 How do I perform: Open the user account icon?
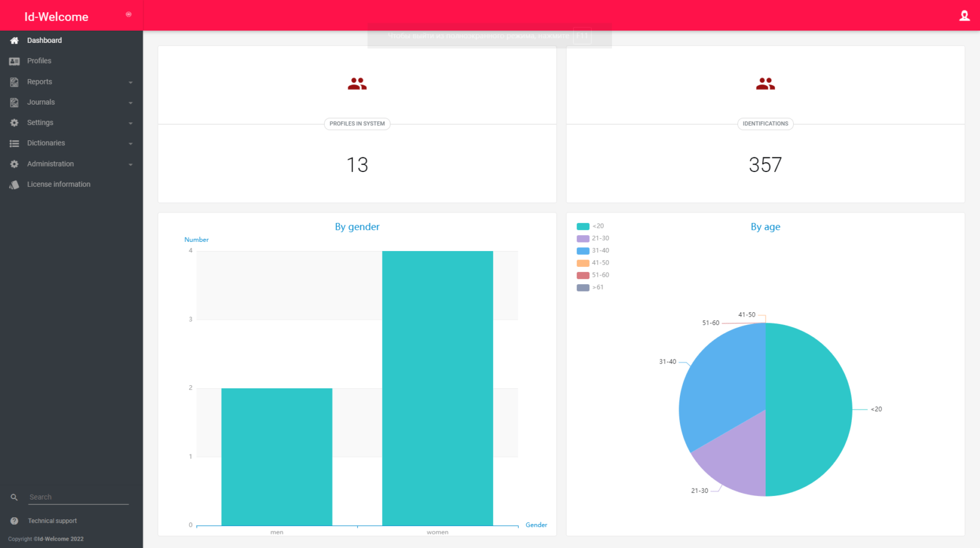pos(964,16)
